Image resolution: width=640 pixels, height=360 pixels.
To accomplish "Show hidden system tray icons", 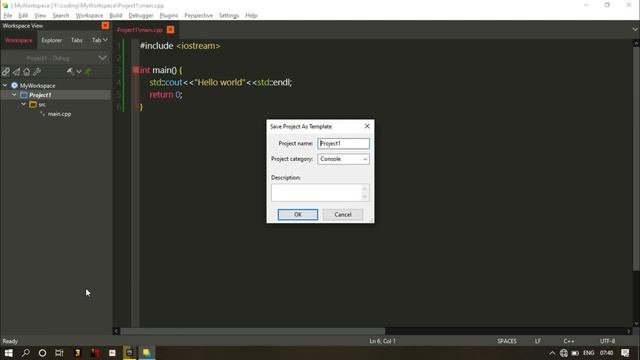I will pyautogui.click(x=552, y=353).
